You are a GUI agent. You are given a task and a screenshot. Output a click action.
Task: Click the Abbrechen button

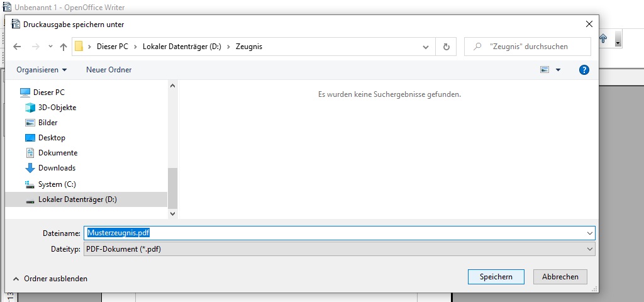[560, 277]
